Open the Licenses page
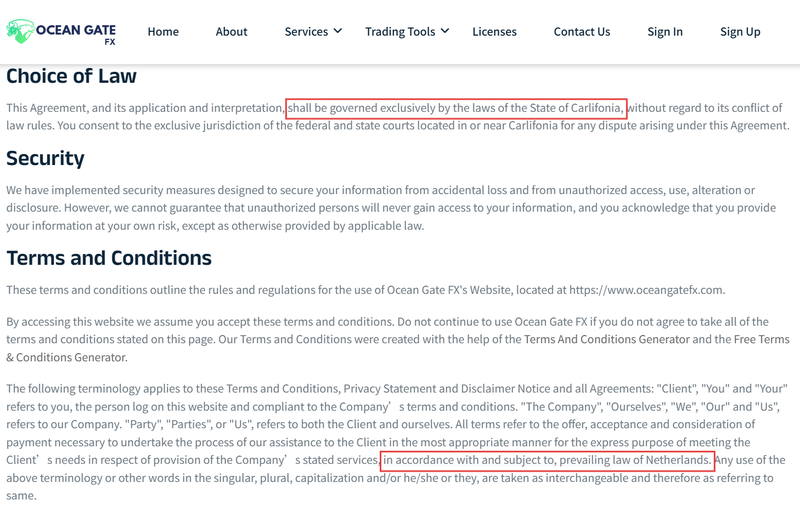The height and width of the screenshot is (511, 800). coord(494,32)
